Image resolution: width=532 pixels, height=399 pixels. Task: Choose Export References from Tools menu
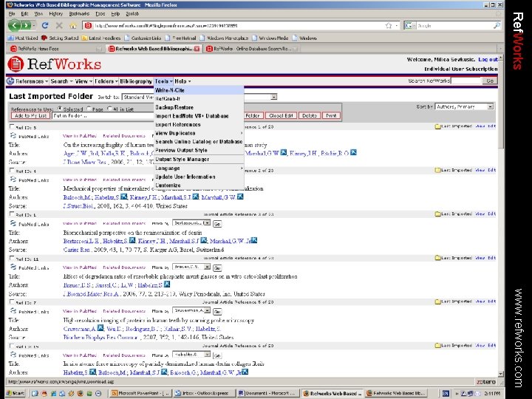coord(199,125)
